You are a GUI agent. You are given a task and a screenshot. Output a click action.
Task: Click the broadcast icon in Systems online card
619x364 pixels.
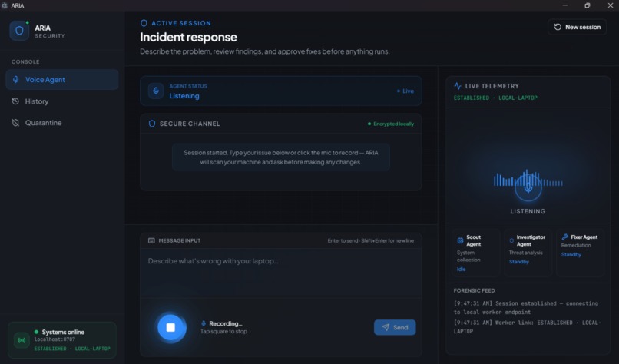[22, 340]
